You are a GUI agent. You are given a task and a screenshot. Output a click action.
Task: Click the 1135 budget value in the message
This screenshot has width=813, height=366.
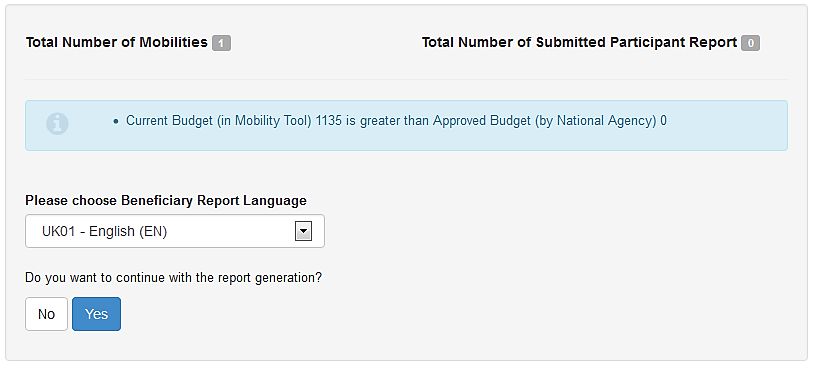point(329,121)
